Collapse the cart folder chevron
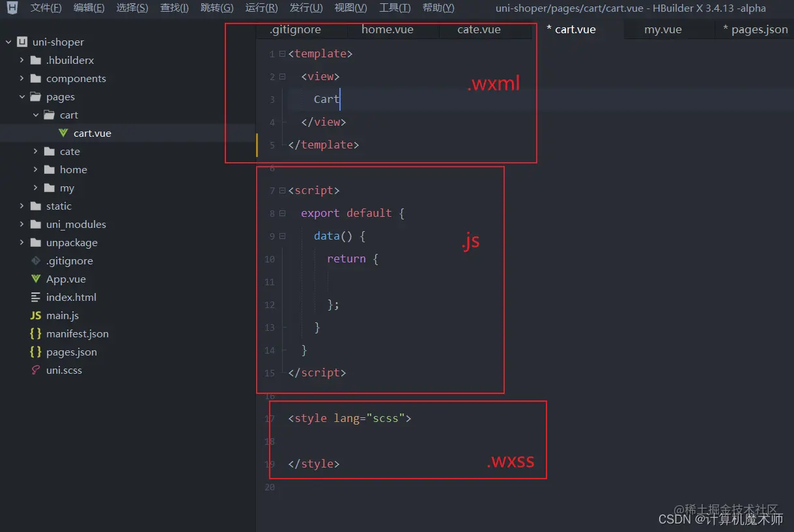This screenshot has width=794, height=532. pyautogui.click(x=35, y=115)
